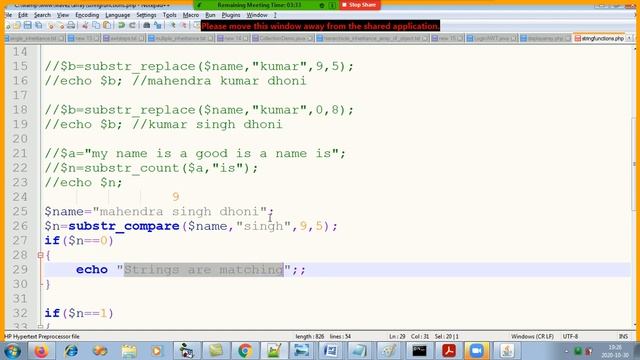Click the INS insert mode indicator
640x360 pixels.
623,337
